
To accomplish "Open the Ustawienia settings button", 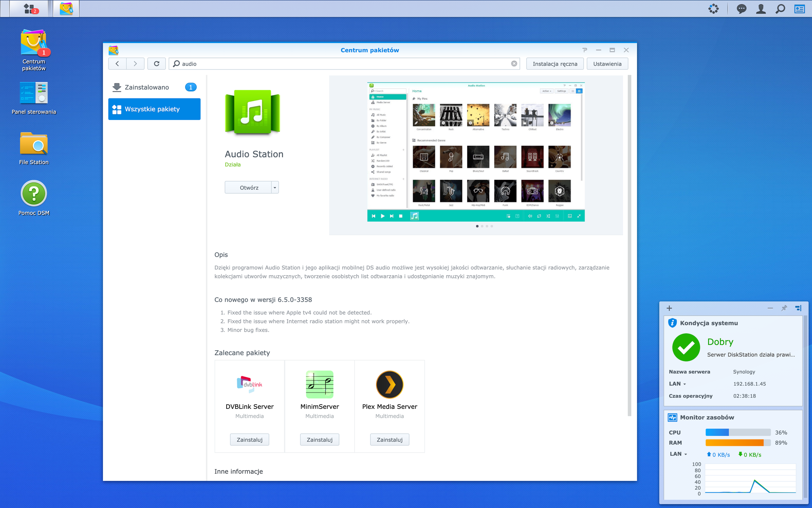I will pos(607,64).
